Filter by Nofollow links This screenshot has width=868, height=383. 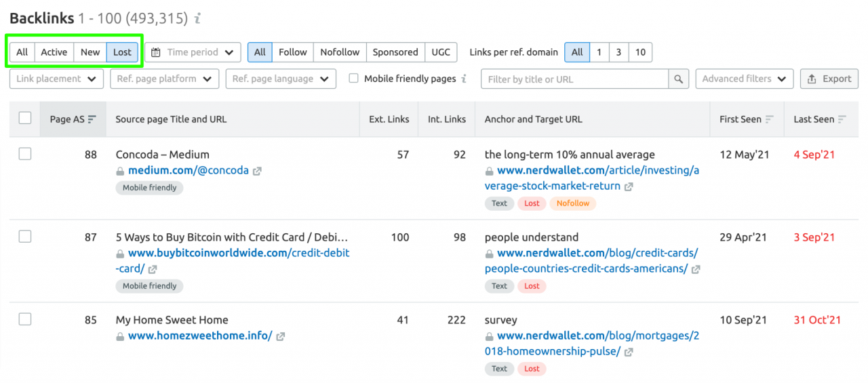coord(340,52)
